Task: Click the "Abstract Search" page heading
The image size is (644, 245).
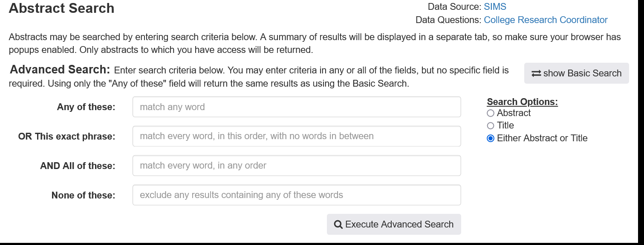Action: click(x=61, y=9)
